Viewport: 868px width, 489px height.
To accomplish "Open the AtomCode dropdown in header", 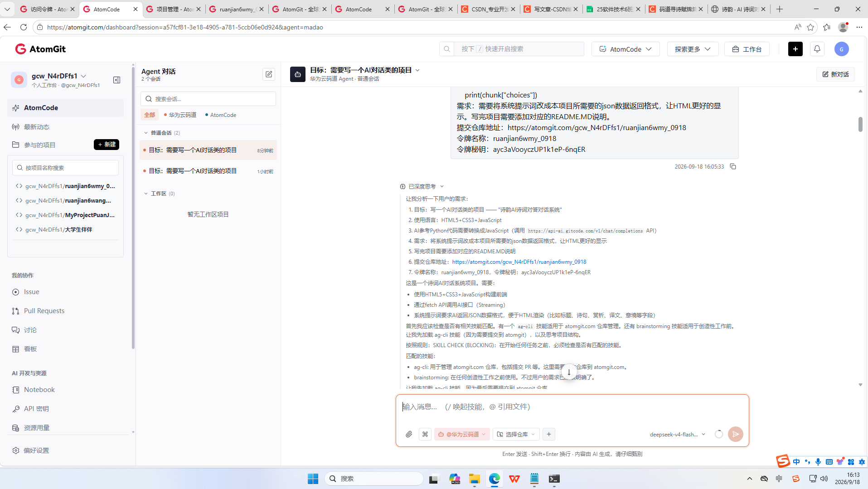I will (x=626, y=49).
